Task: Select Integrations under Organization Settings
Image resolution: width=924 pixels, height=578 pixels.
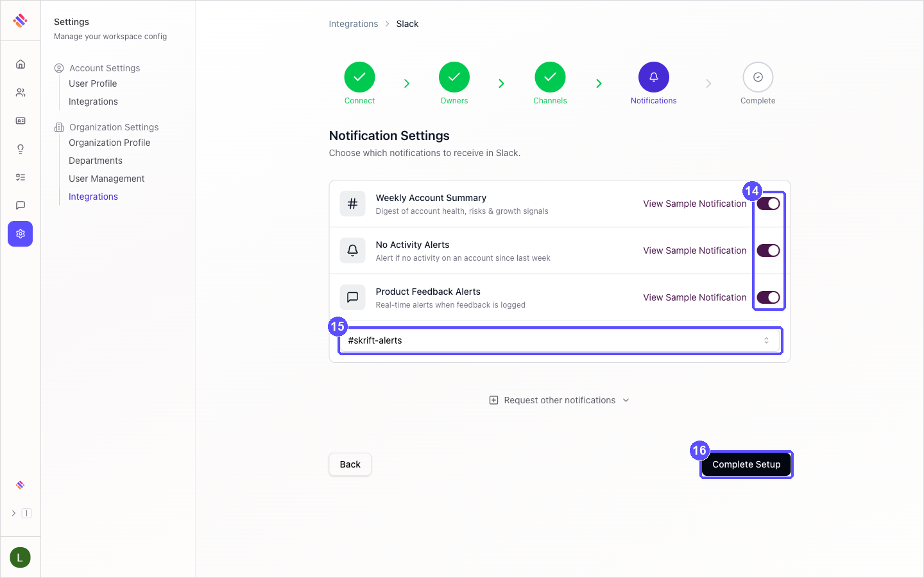Action: [x=93, y=197]
